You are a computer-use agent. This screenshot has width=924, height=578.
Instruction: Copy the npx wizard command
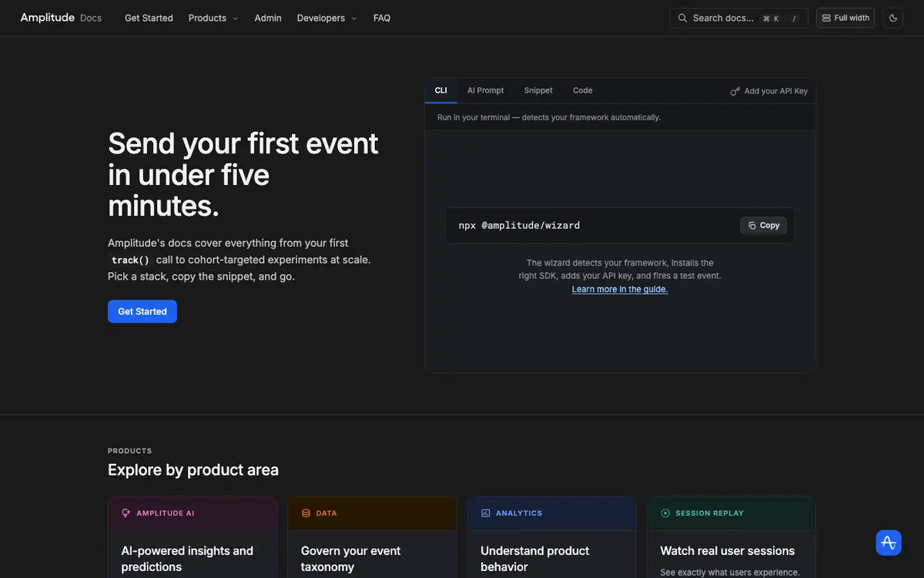pyautogui.click(x=764, y=225)
